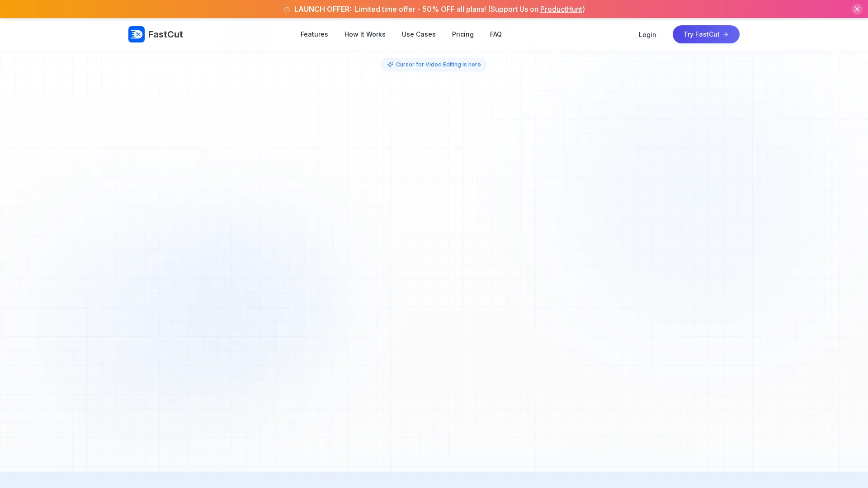Navigate to the Pricing page
This screenshot has height=488, width=868.
pos(462,34)
